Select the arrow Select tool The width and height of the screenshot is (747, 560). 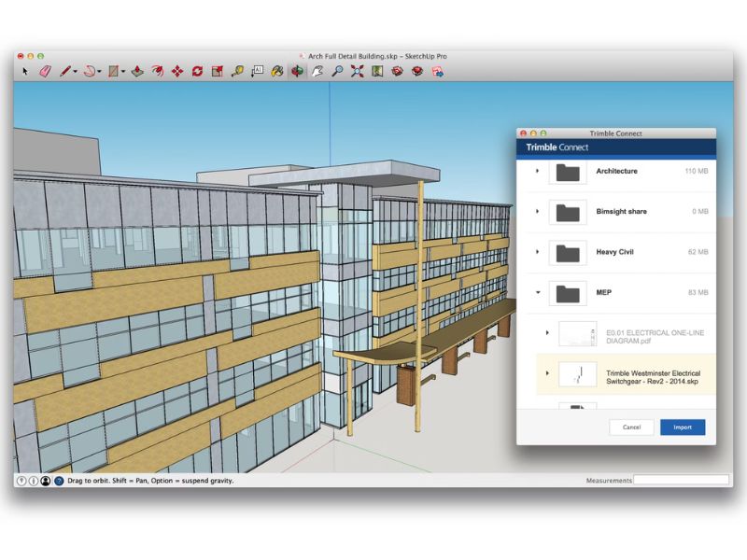pos(26,71)
